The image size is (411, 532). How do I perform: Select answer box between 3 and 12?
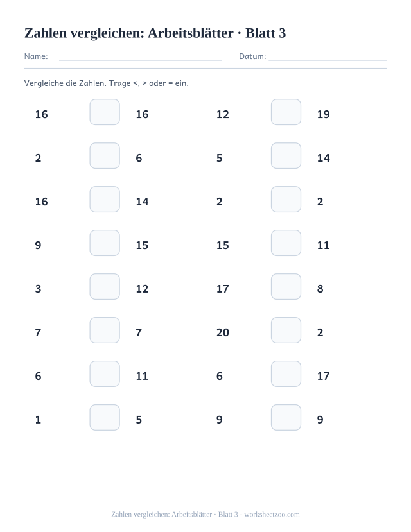tap(105, 287)
